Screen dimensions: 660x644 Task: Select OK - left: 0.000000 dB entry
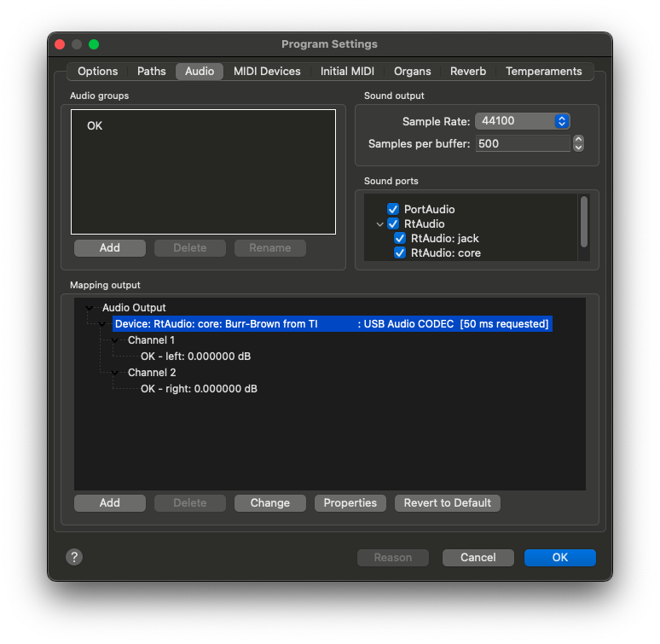(196, 357)
